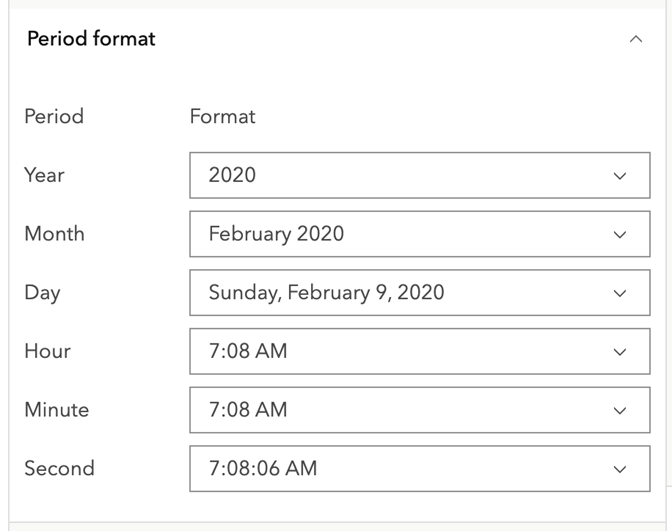Click the Day period label
This screenshot has width=672, height=531.
[42, 293]
